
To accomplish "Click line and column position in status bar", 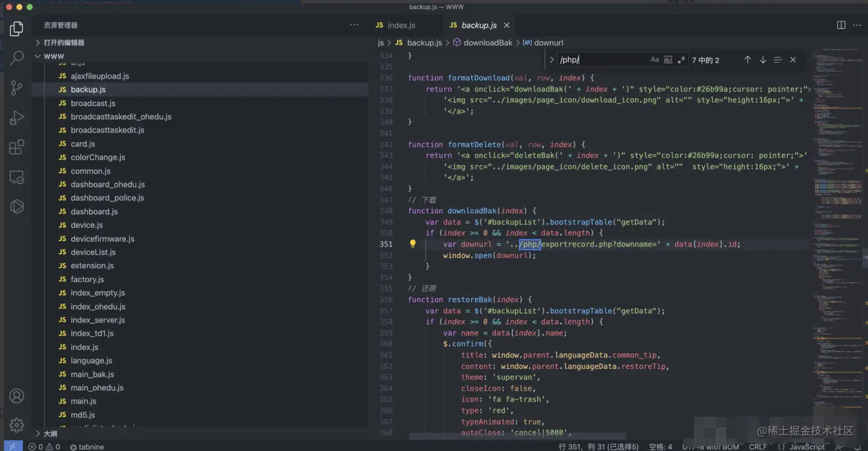I will tap(598, 447).
